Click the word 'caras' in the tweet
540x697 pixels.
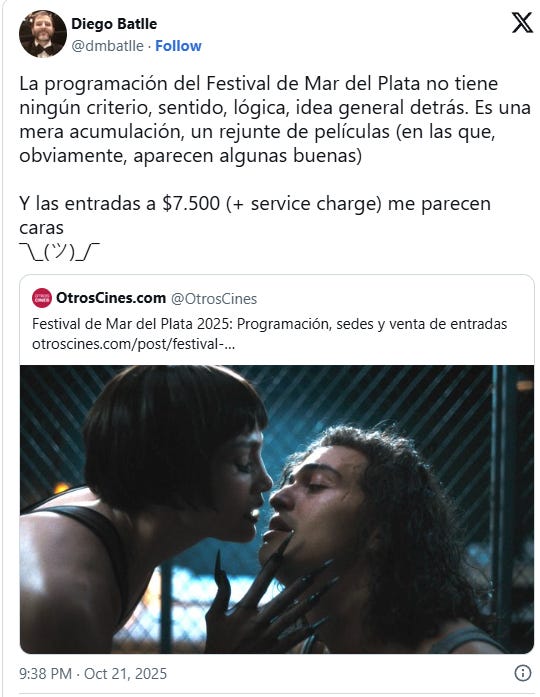[x=41, y=228]
